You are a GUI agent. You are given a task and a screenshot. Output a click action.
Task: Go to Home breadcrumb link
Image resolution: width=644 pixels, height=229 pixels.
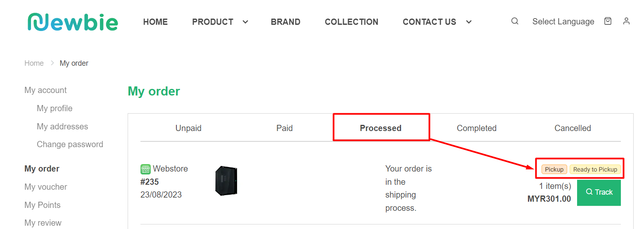click(x=34, y=63)
